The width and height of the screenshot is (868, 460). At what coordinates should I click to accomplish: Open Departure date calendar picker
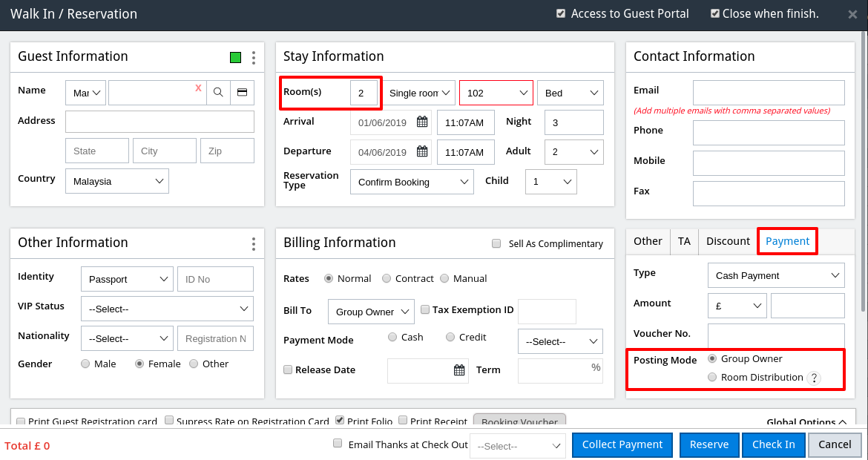422,151
